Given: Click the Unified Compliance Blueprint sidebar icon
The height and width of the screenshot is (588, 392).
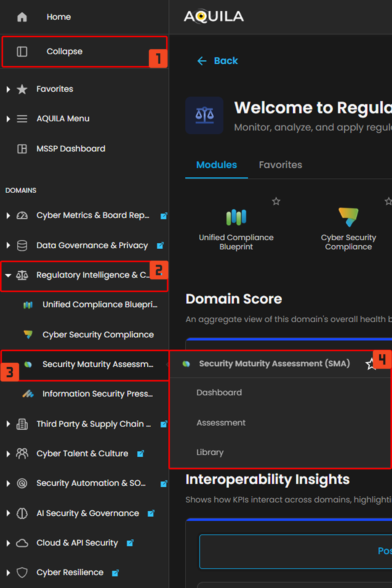Looking at the screenshot, I should 28,305.
